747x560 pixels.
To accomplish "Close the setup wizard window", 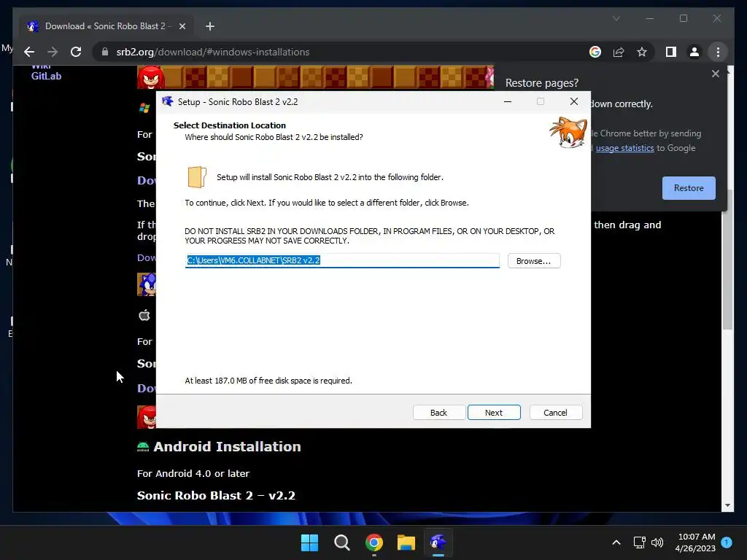I will [x=574, y=101].
